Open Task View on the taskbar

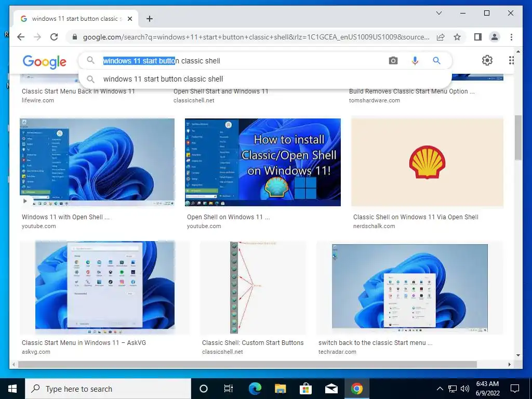pyautogui.click(x=229, y=389)
